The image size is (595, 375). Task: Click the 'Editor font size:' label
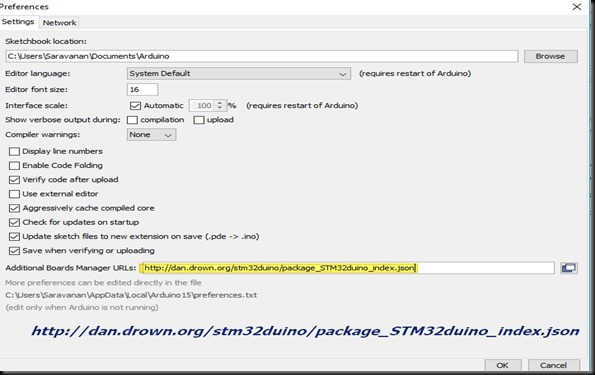coord(36,90)
